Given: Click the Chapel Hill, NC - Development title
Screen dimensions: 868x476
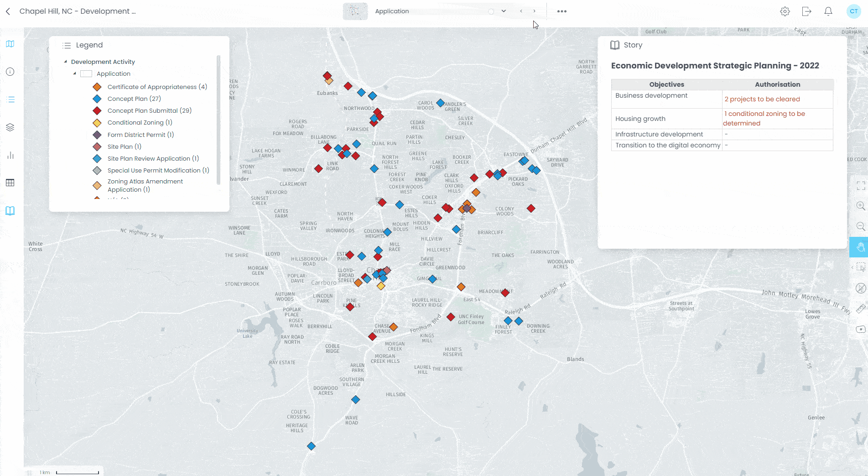Looking at the screenshot, I should click(x=78, y=11).
